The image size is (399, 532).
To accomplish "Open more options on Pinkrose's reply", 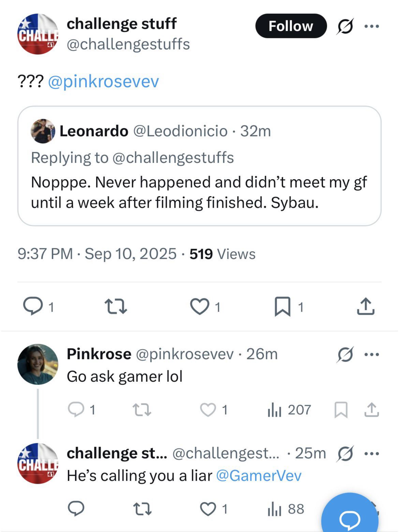I will [x=371, y=355].
